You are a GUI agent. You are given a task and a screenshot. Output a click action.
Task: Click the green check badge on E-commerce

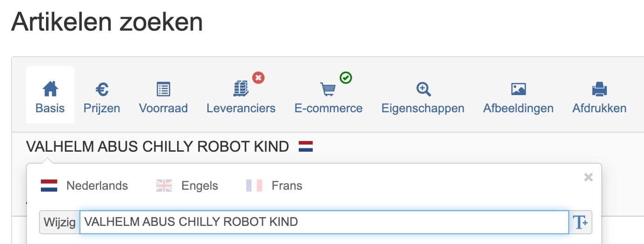tap(346, 77)
